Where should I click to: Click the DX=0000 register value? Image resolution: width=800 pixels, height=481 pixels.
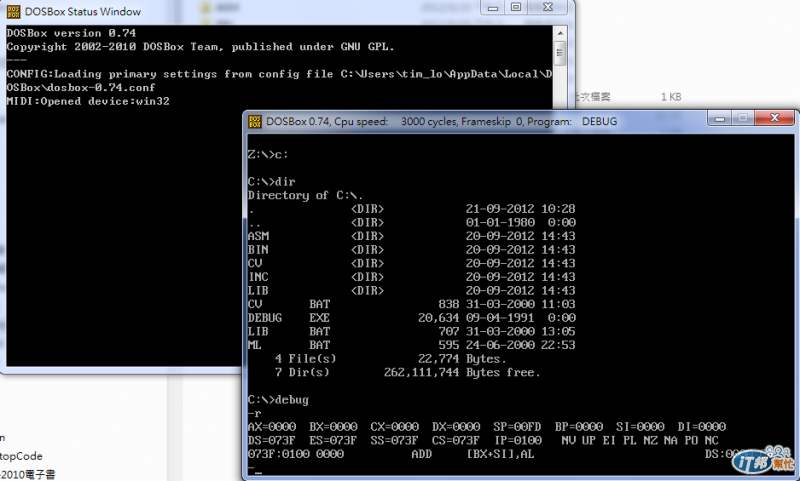(456, 427)
